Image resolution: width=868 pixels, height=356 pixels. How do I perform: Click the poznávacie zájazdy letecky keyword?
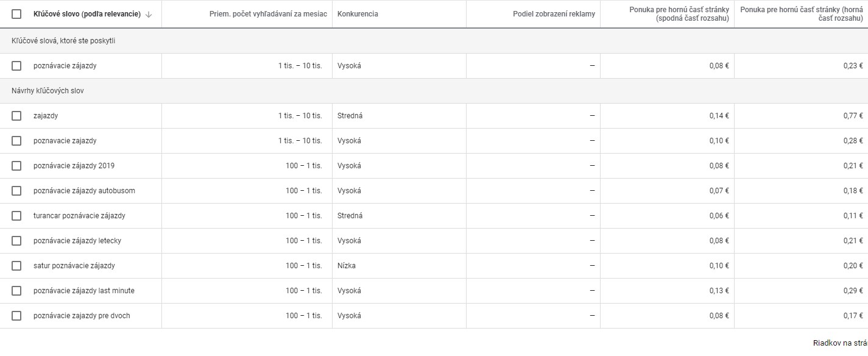point(77,241)
